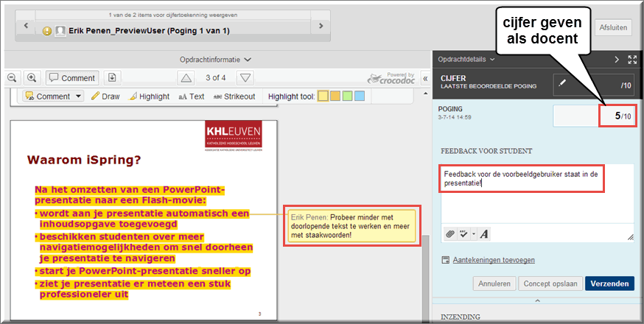Select the Text annotation tool
The width and height of the screenshot is (644, 324).
[192, 96]
